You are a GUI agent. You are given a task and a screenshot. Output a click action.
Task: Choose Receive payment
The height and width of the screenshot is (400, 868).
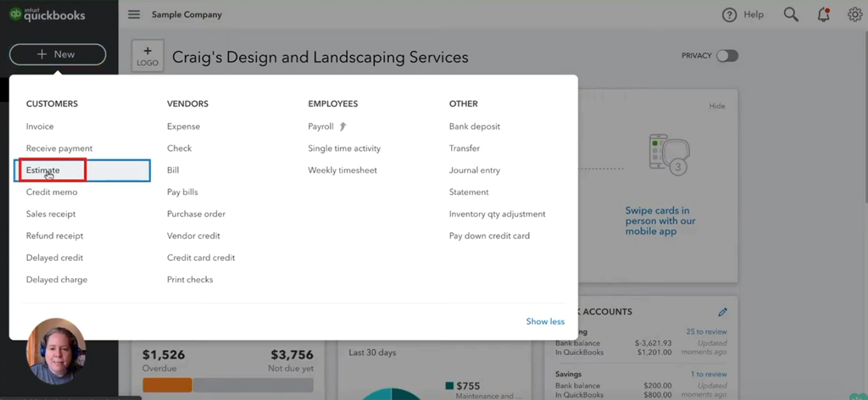59,148
